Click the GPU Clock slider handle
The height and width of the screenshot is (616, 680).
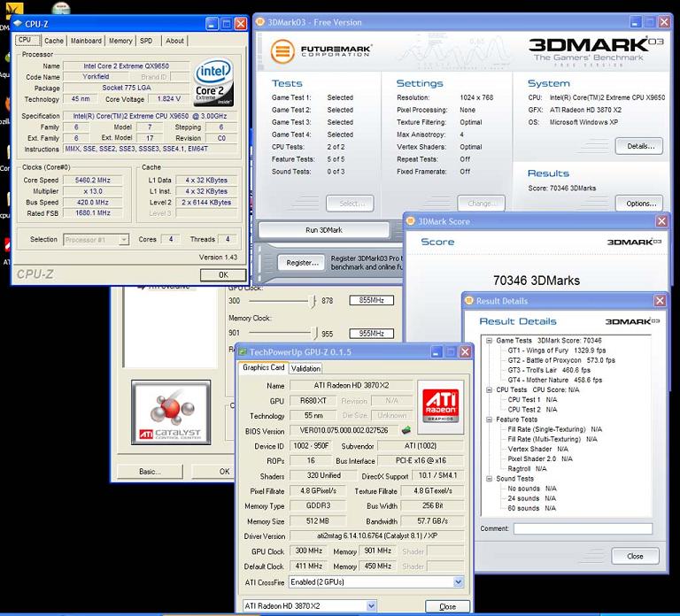coord(313,300)
